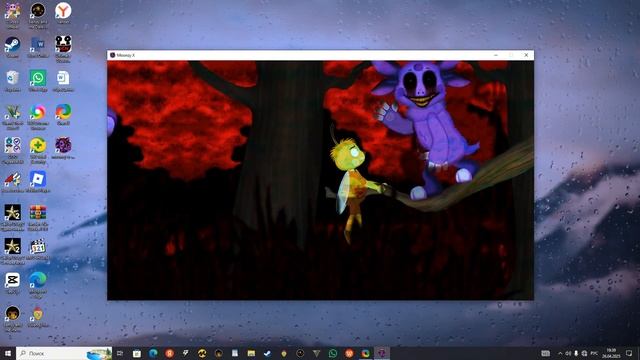Focus the taskbar search box 'Поиск'
The height and width of the screenshot is (360, 640).
(64, 353)
